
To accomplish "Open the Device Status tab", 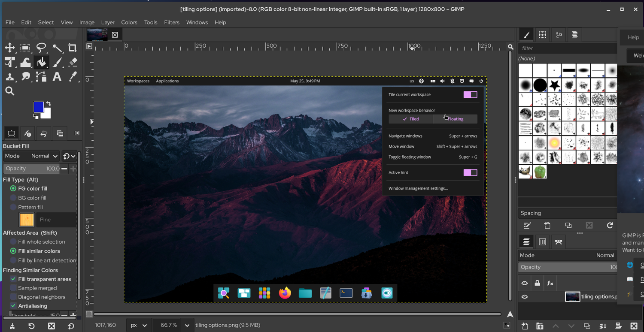I will click(27, 133).
